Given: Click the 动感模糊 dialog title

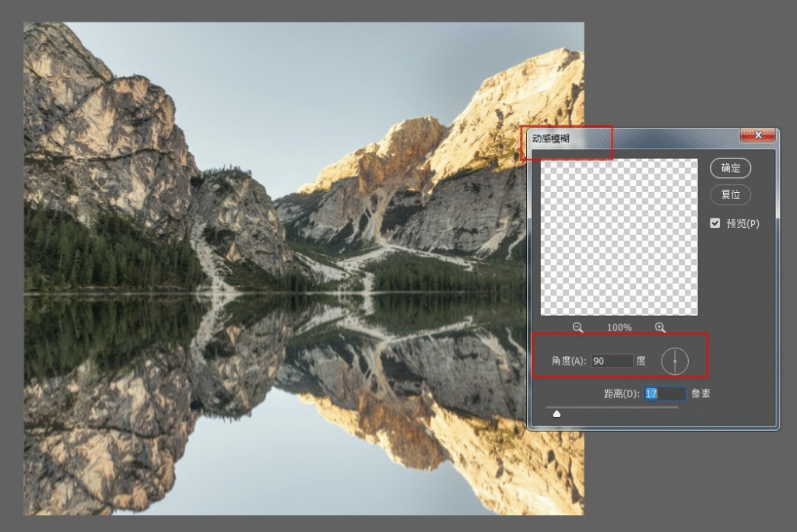Looking at the screenshot, I should click(551, 138).
